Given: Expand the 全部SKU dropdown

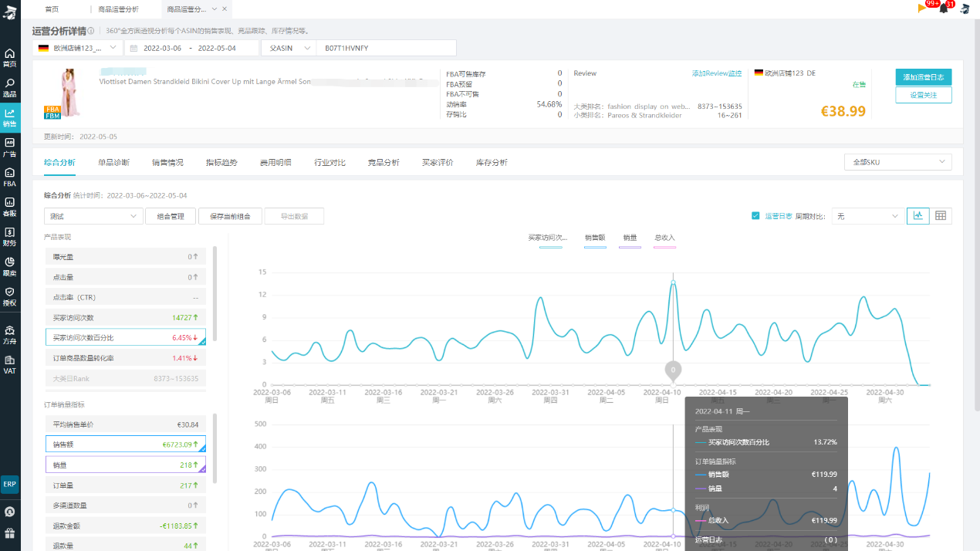Looking at the screenshot, I should point(898,162).
